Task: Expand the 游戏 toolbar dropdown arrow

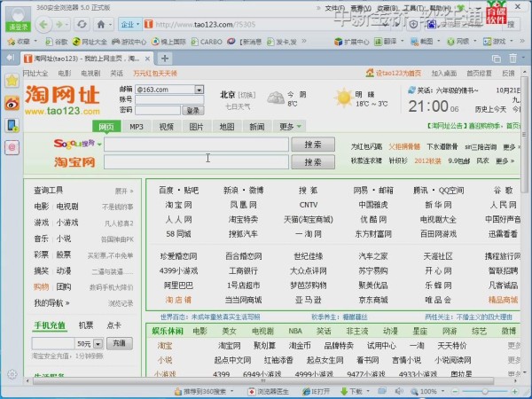Action: click(511, 42)
